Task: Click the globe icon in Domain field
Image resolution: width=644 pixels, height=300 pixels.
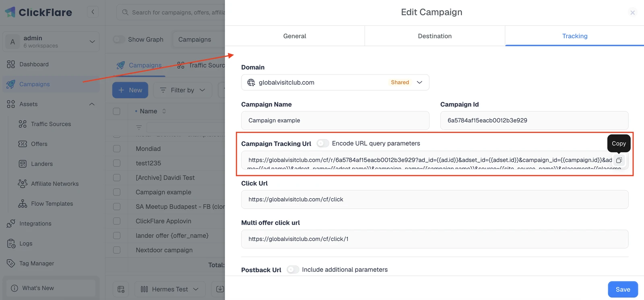Action: [251, 83]
